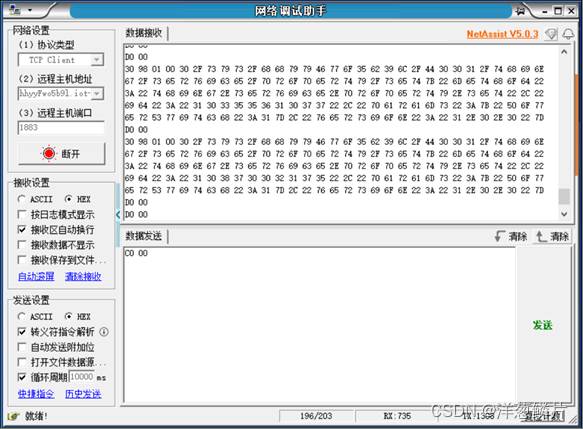
Task: Toggle the 循环周期 checkbox
Action: (22, 377)
